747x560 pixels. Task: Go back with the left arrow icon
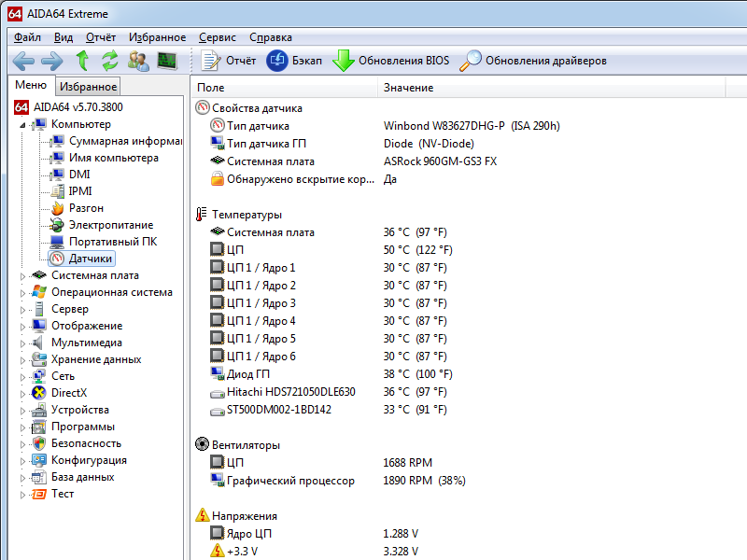[23, 61]
